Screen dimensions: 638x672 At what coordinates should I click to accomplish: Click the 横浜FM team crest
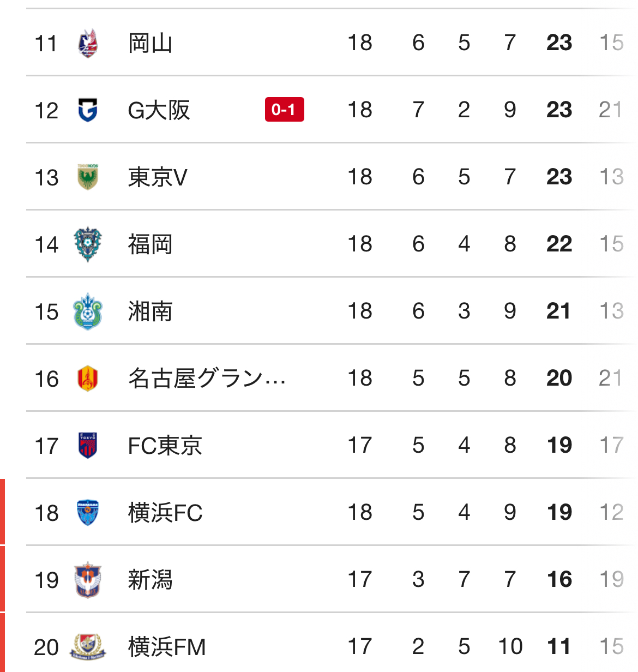88,647
